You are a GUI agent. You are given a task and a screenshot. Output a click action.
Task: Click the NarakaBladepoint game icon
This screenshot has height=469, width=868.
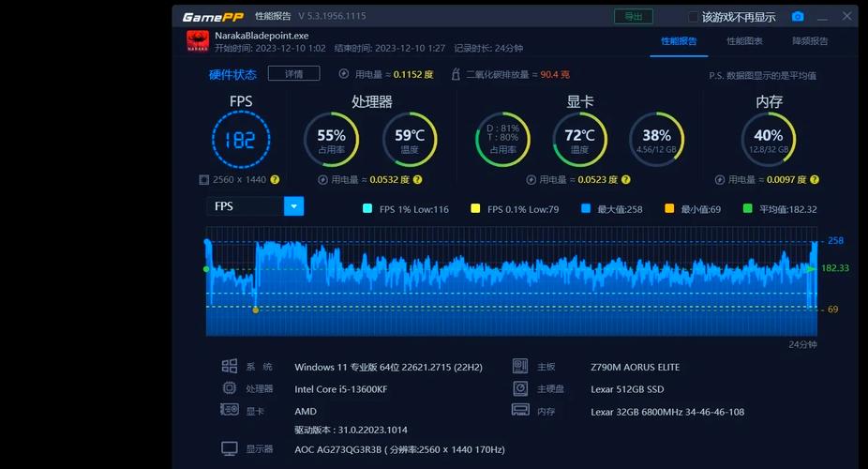[198, 41]
